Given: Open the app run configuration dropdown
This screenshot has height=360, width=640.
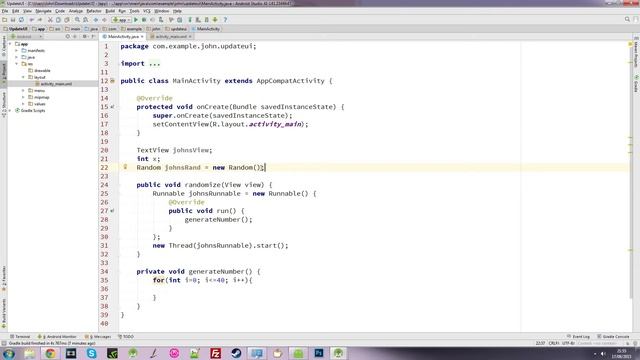Looking at the screenshot, I should click(x=121, y=20).
